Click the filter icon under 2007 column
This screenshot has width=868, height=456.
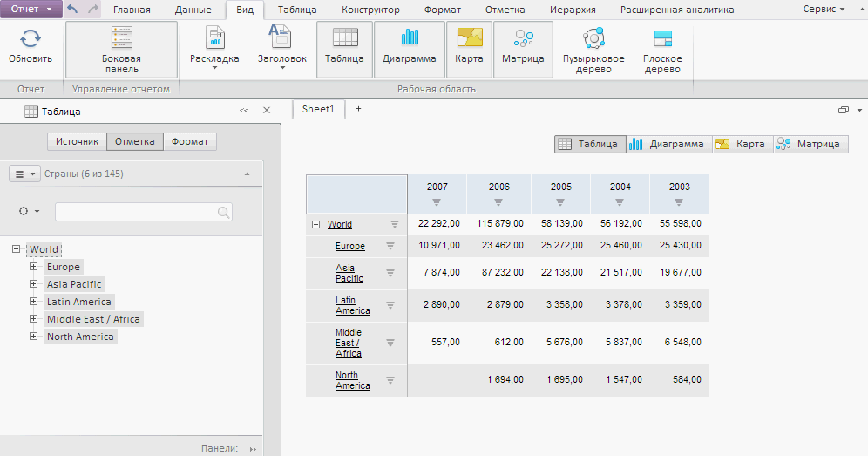(437, 201)
